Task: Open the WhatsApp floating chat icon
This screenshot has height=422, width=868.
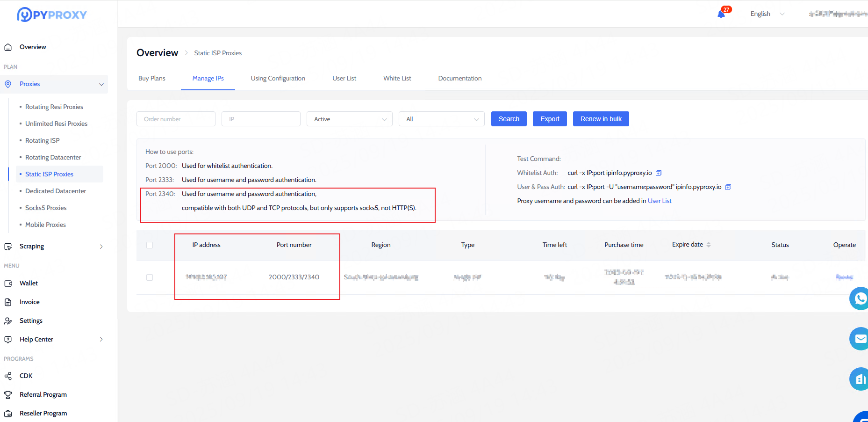Action: coord(860,298)
